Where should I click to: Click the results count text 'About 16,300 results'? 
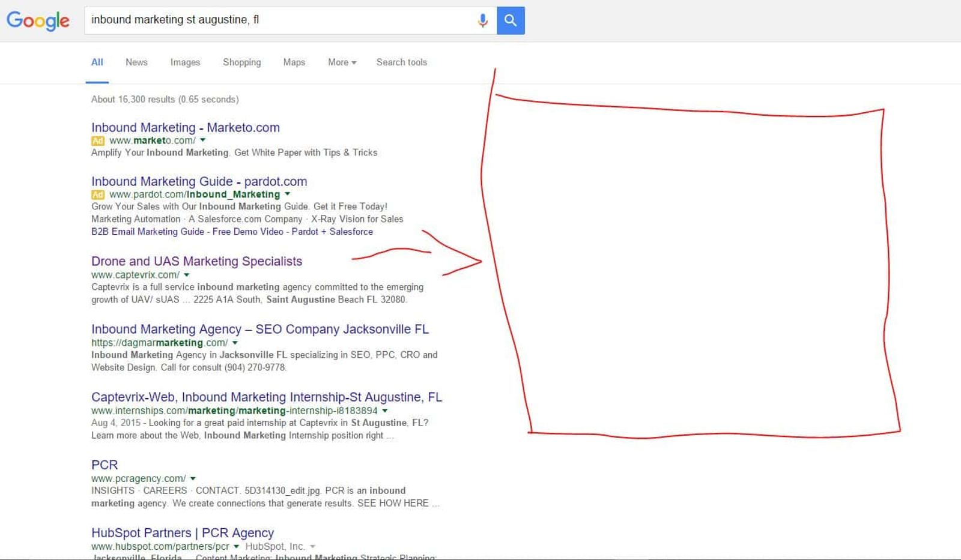click(x=133, y=100)
